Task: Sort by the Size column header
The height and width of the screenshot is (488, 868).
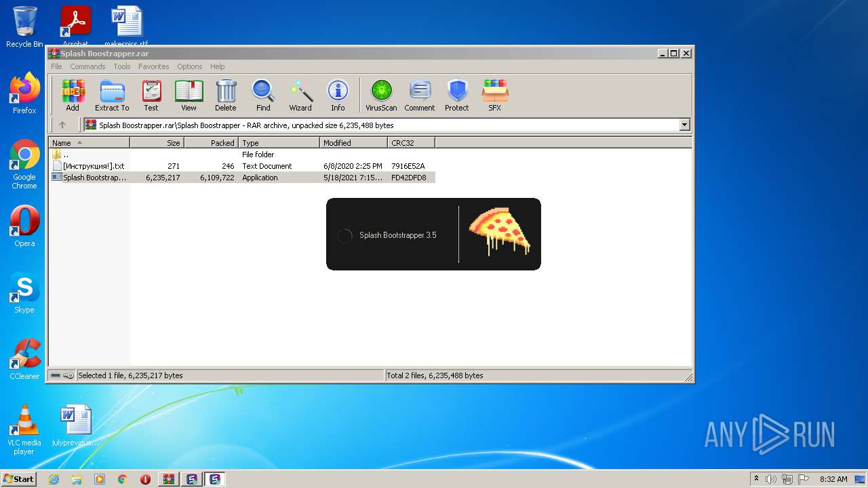Action: pos(157,143)
